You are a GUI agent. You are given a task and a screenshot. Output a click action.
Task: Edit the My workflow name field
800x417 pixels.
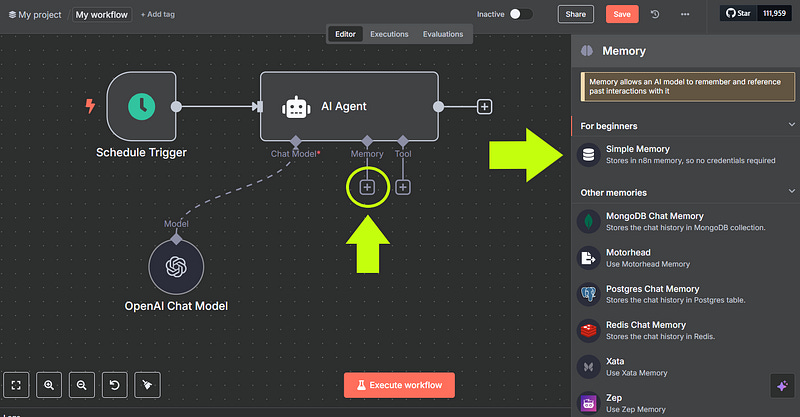[102, 15]
